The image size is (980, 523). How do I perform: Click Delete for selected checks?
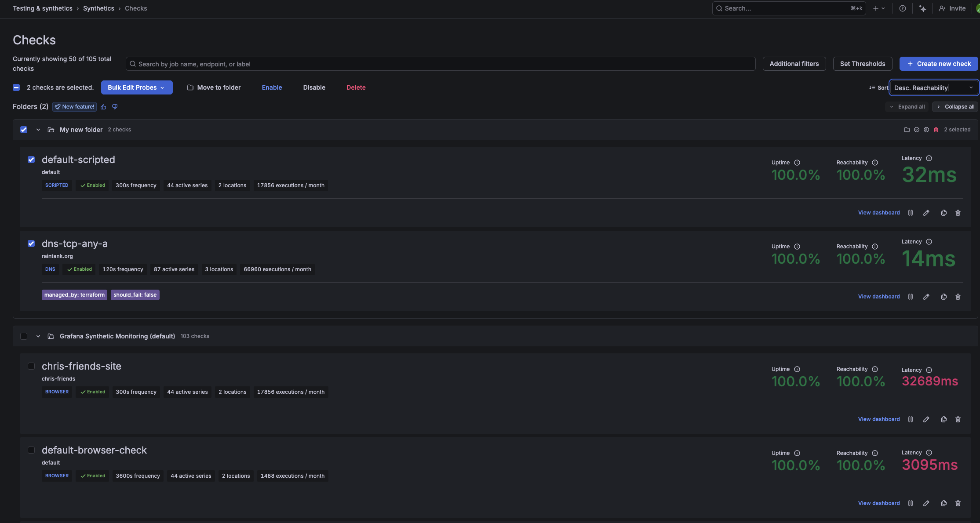coord(356,87)
